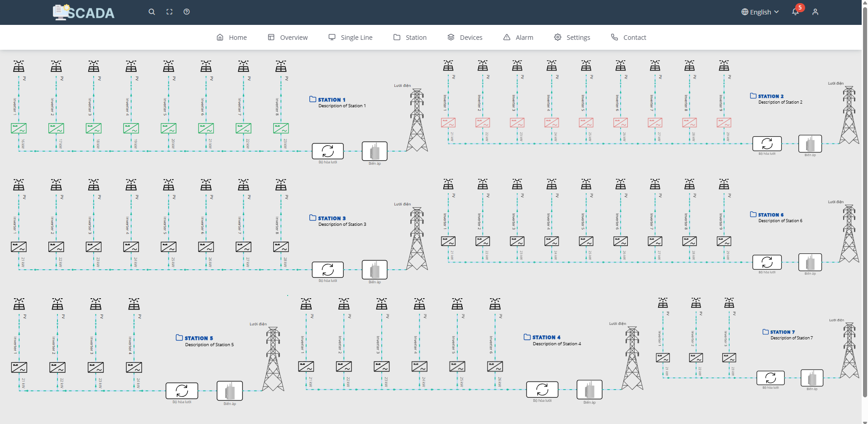
Task: Select the Inverter 1 icon in Station 2
Action: pyautogui.click(x=449, y=122)
